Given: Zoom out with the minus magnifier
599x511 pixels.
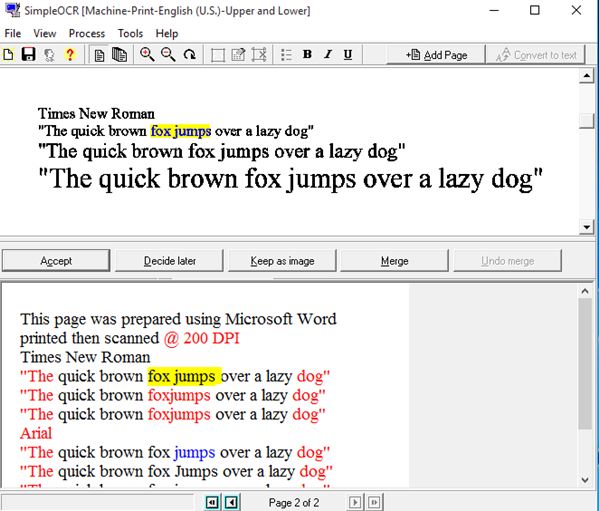Looking at the screenshot, I should pos(168,55).
